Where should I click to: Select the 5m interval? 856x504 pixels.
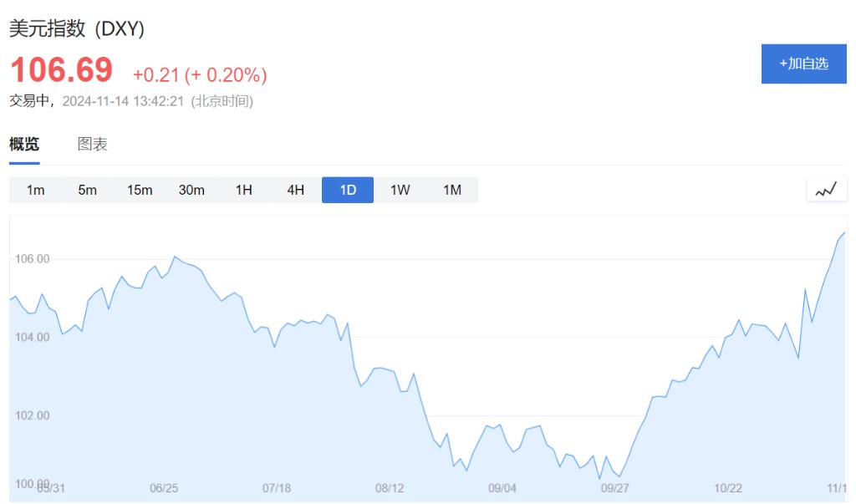pyautogui.click(x=87, y=190)
